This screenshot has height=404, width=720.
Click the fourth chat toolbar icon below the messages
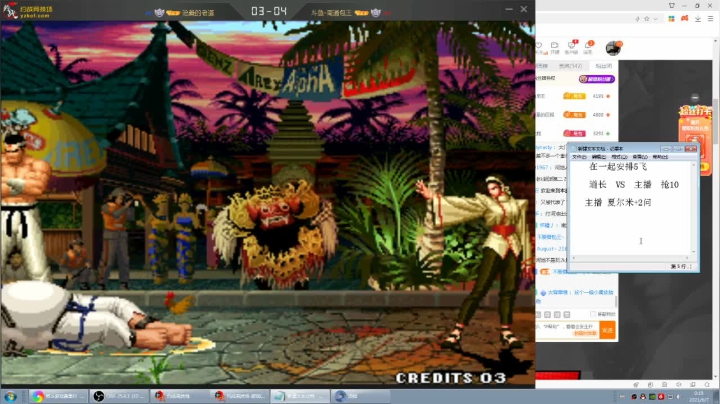click(x=567, y=314)
